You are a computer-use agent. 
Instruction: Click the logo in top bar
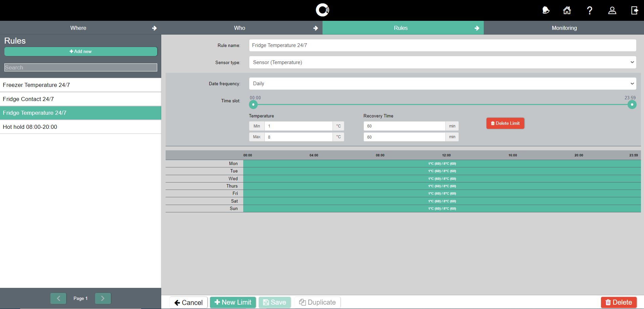coord(322,10)
